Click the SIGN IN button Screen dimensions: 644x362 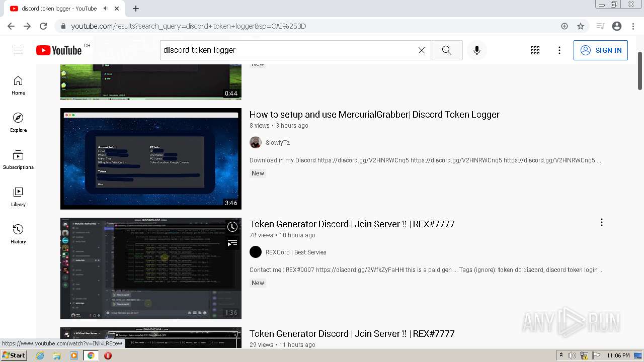(x=601, y=50)
